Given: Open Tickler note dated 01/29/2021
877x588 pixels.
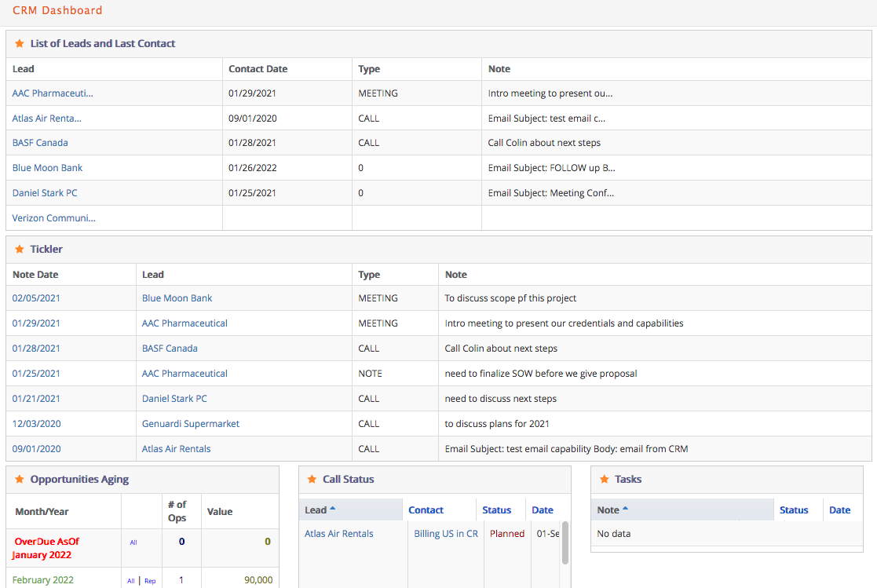Looking at the screenshot, I should [36, 323].
